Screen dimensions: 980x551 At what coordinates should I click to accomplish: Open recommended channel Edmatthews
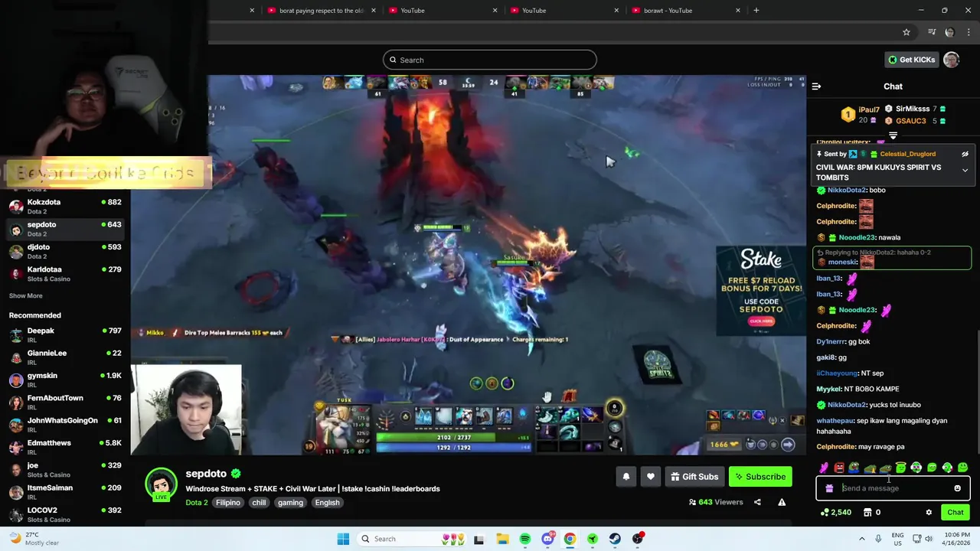pos(65,447)
